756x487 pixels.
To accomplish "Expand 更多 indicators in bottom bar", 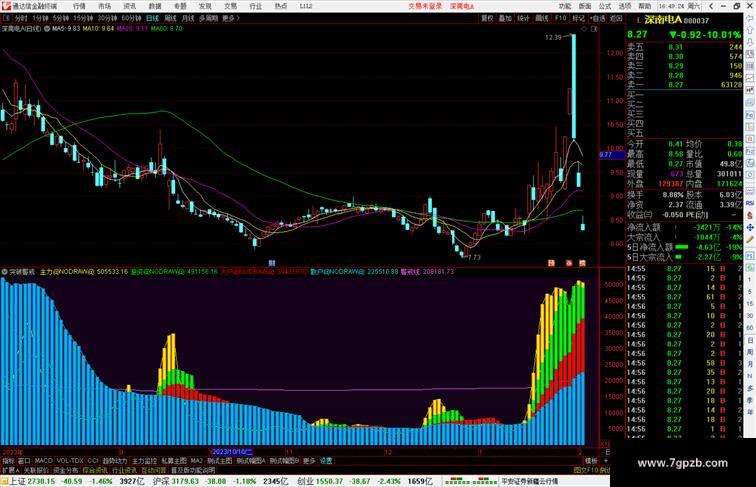I will (309, 461).
